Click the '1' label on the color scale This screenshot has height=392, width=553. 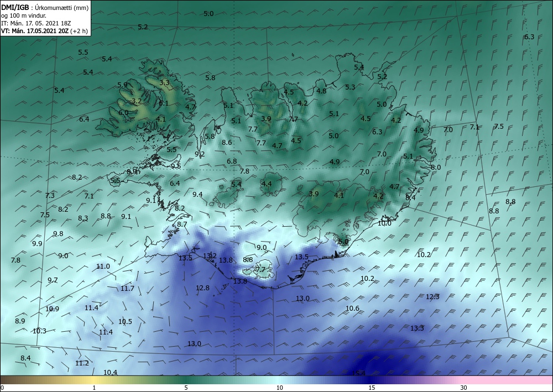point(94,388)
